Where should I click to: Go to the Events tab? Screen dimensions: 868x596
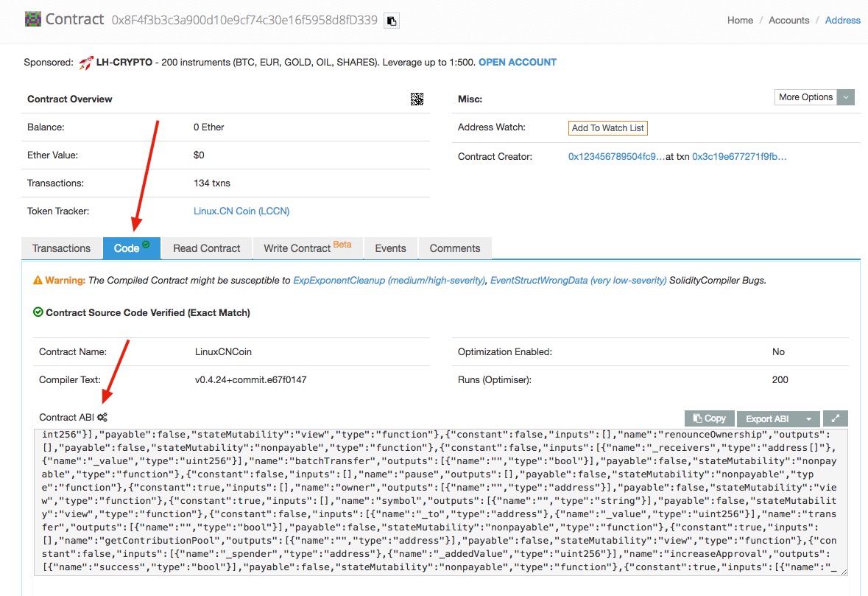point(390,248)
